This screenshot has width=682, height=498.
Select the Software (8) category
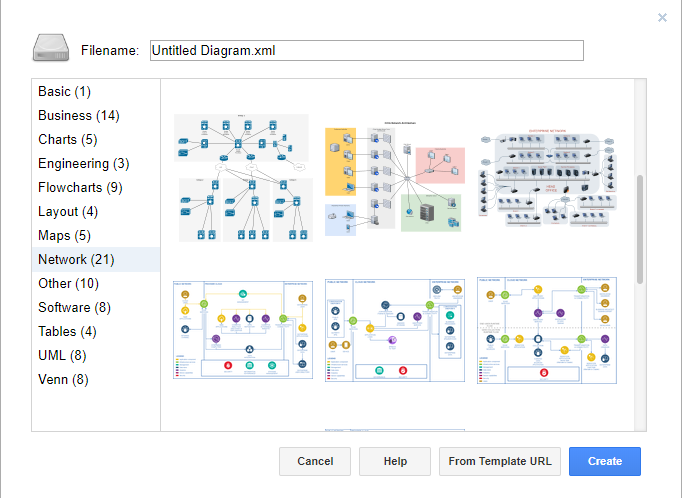click(74, 308)
